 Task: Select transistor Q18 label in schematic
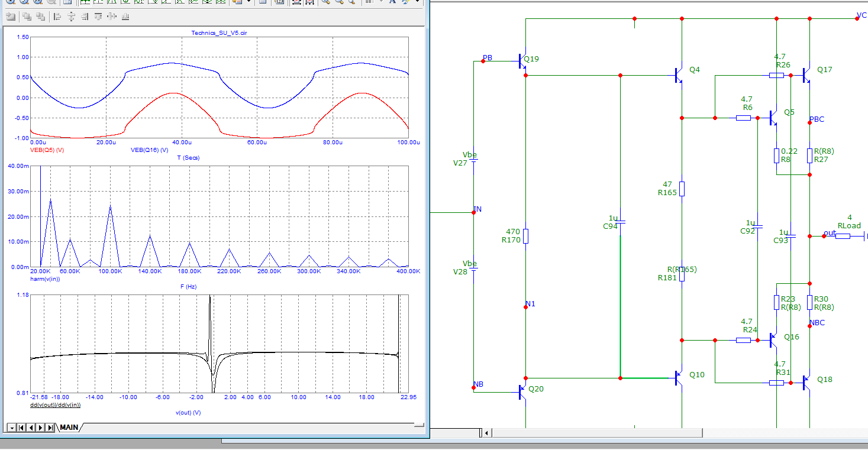(x=825, y=380)
